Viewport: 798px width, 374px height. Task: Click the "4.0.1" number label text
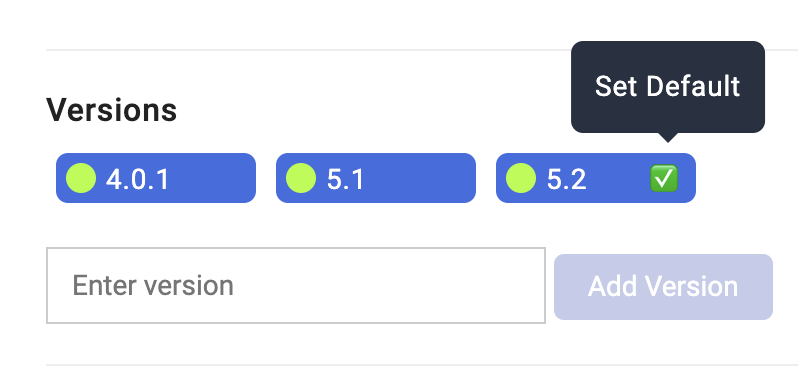point(137,179)
